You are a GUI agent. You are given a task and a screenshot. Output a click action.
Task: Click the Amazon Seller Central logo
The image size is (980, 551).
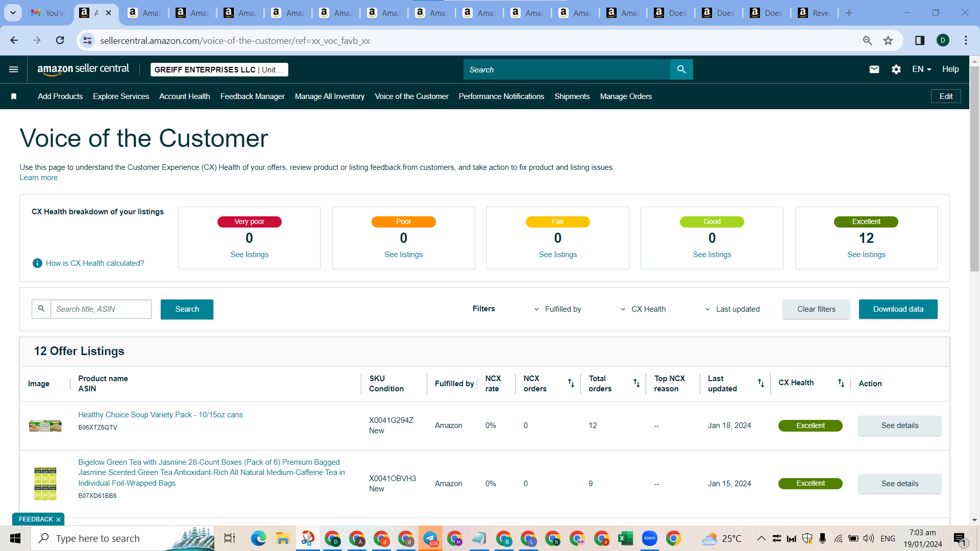(x=83, y=69)
